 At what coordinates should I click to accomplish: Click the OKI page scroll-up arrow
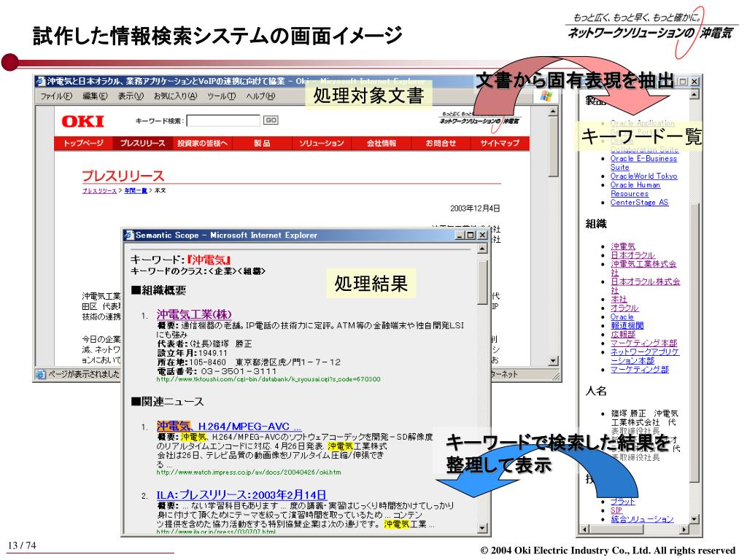click(x=553, y=112)
